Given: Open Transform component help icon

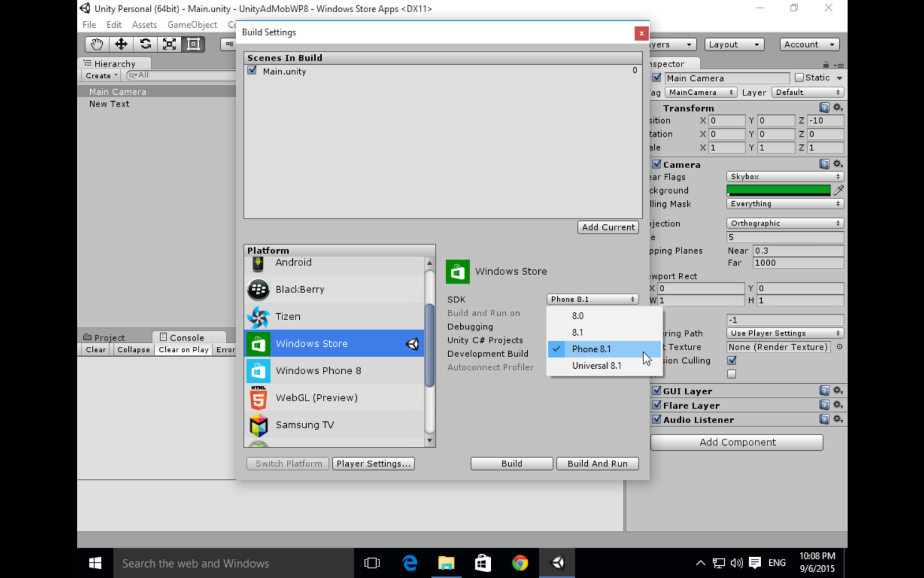Looking at the screenshot, I should (824, 108).
